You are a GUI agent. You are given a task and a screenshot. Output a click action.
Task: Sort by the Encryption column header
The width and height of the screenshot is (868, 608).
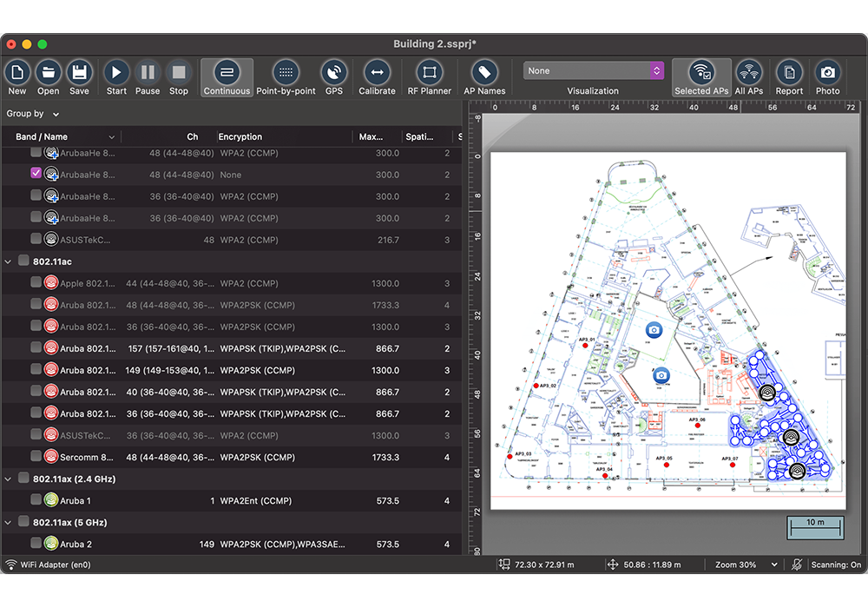click(284, 136)
